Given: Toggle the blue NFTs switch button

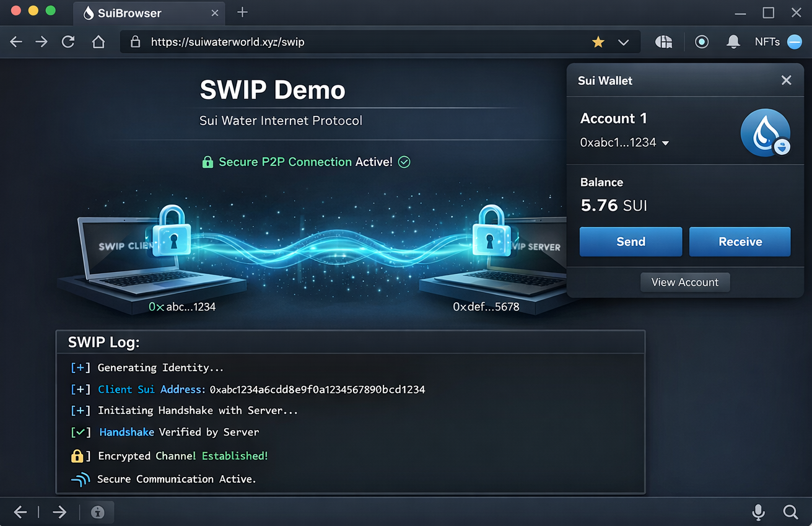Looking at the screenshot, I should click(x=794, y=42).
